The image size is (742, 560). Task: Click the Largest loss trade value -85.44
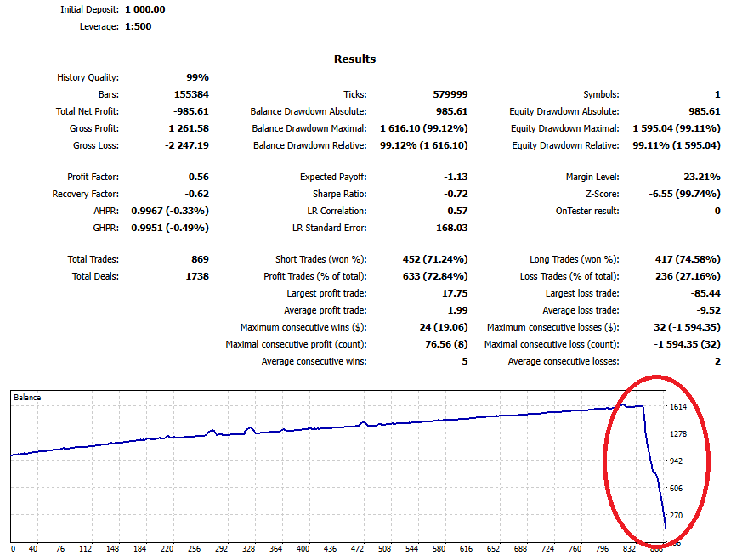704,293
